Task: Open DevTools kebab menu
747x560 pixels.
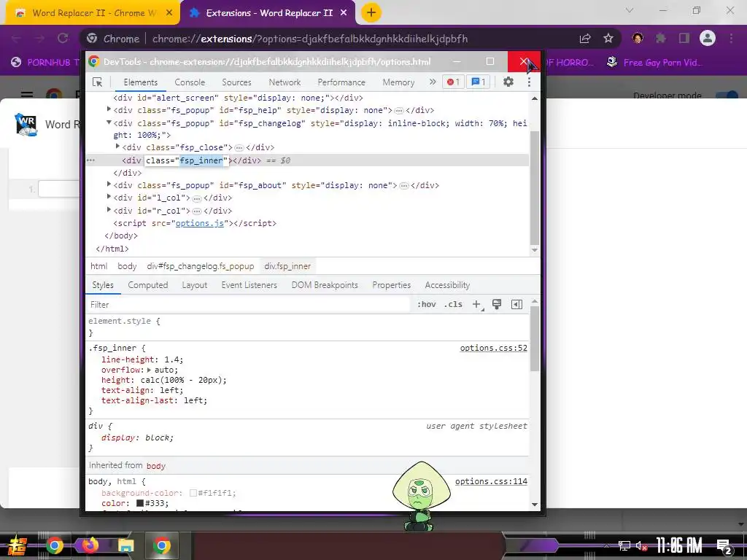Action: tap(529, 82)
